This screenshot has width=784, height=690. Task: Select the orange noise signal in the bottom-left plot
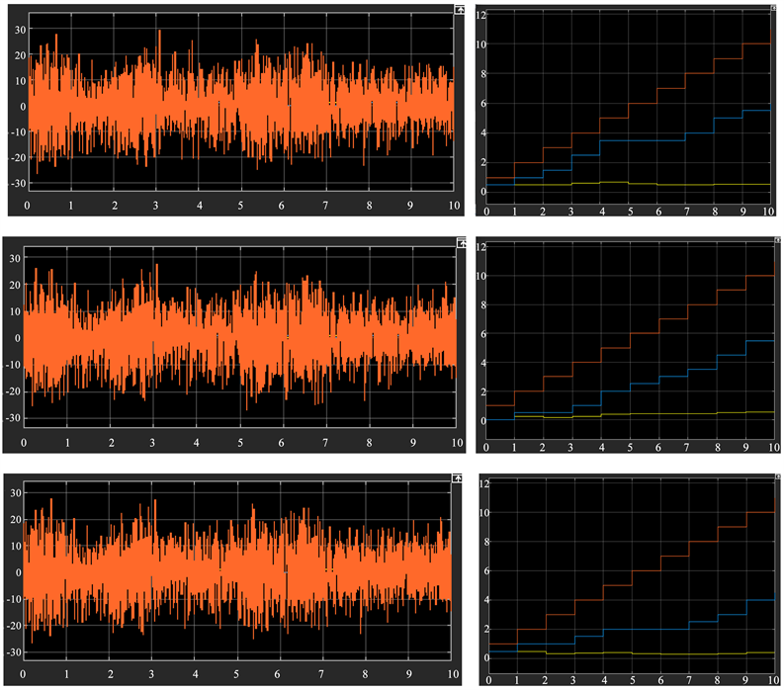[237, 573]
